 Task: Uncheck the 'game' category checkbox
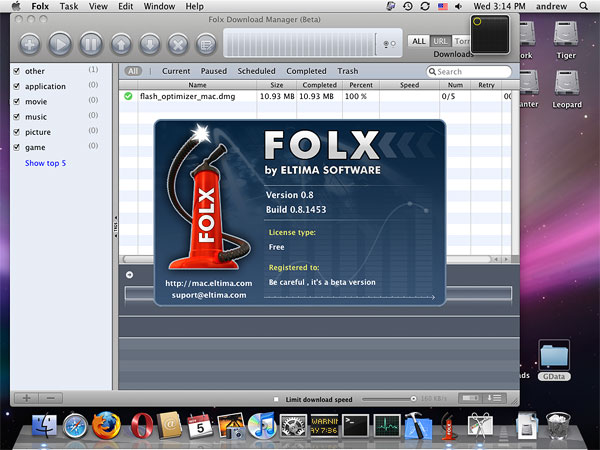(16, 147)
